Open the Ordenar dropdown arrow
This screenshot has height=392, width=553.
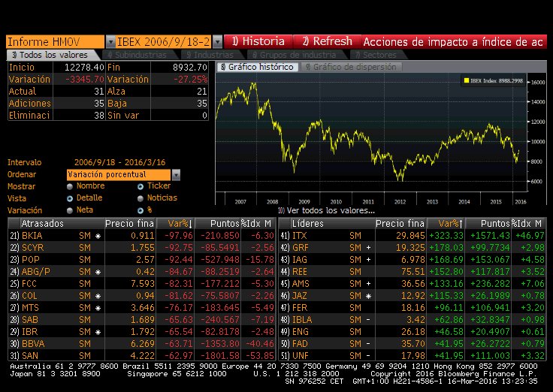click(176, 175)
